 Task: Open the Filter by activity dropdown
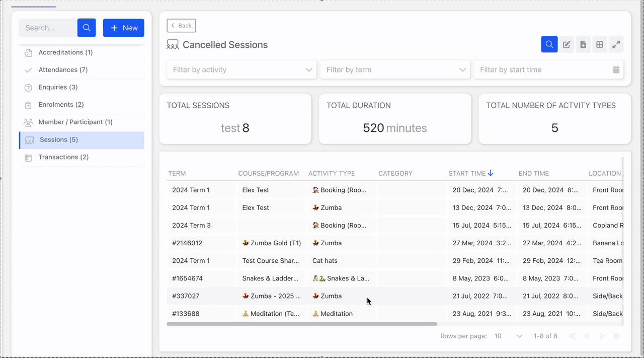click(242, 70)
